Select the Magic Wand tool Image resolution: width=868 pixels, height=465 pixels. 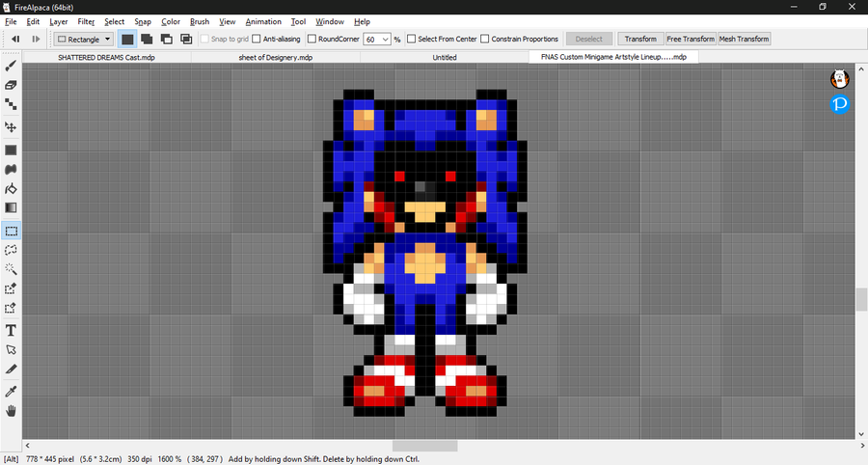tap(11, 269)
